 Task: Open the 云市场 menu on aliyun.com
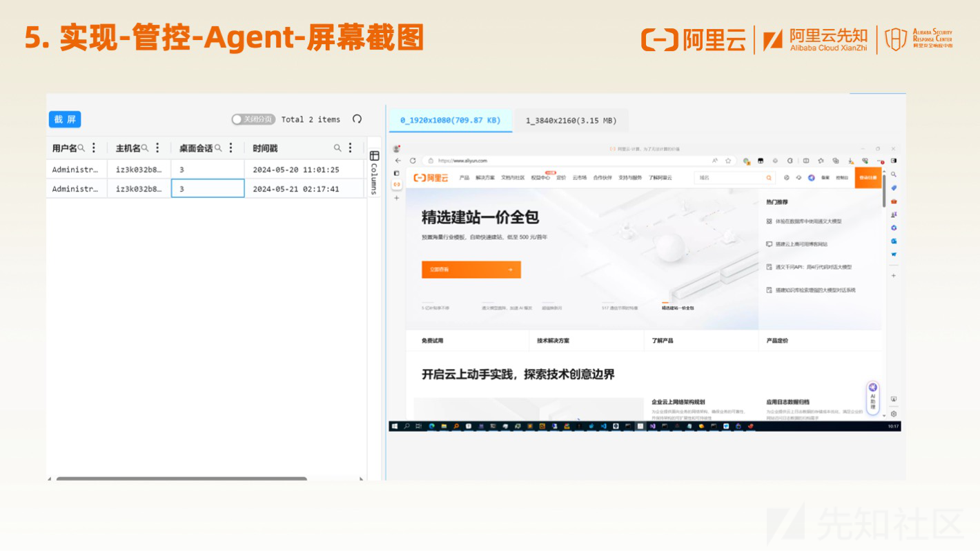579,177
